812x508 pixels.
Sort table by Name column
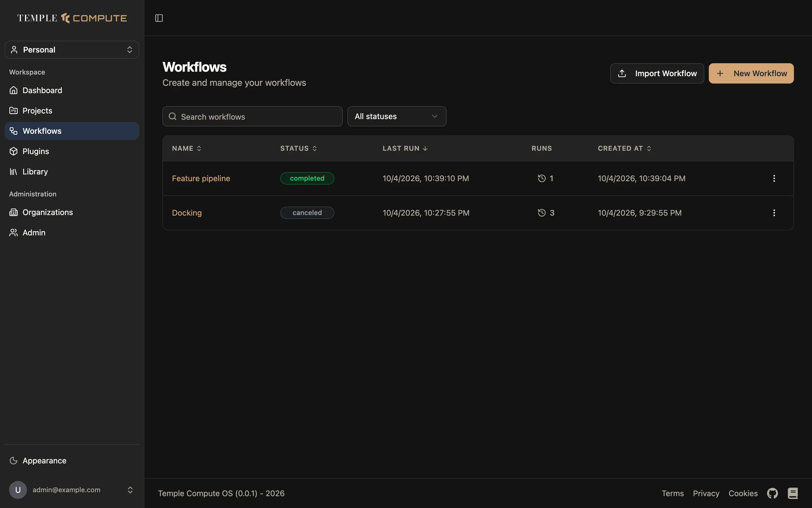[x=187, y=148]
